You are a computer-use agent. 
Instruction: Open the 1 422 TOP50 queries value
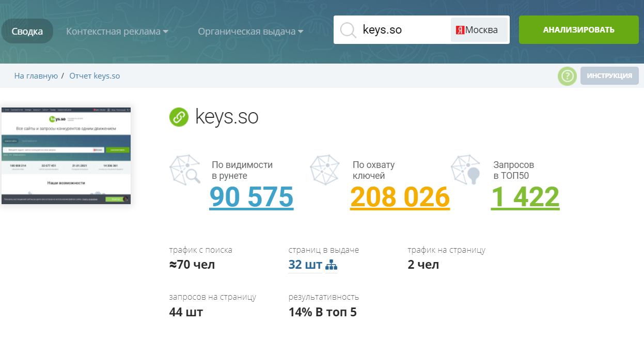tap(525, 196)
